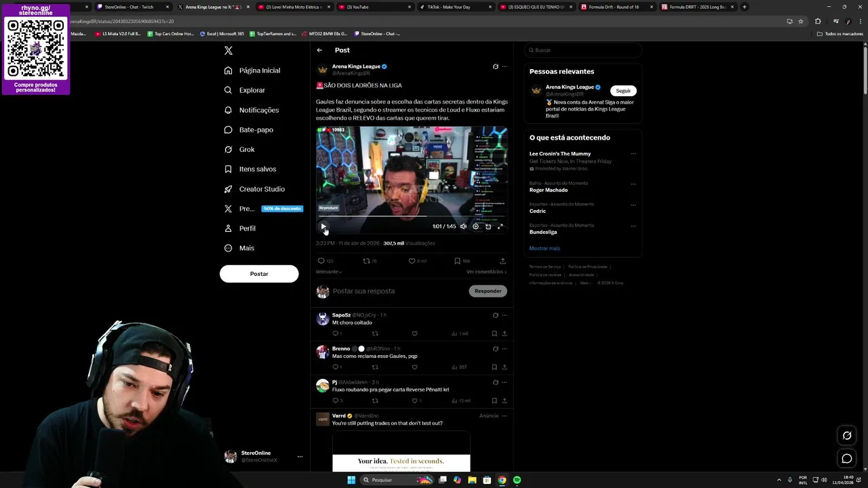Image resolution: width=868 pixels, height=488 pixels.
Task: Open StereOnline account menu dots
Action: coord(300,457)
